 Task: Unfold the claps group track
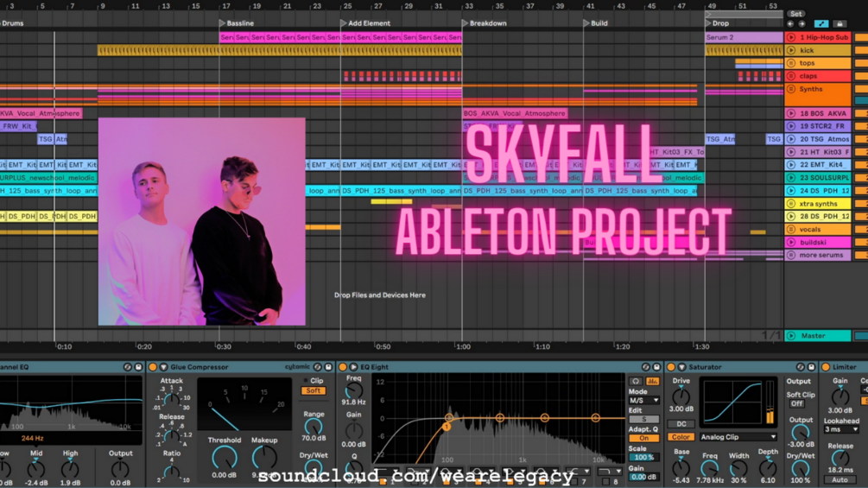(791, 76)
